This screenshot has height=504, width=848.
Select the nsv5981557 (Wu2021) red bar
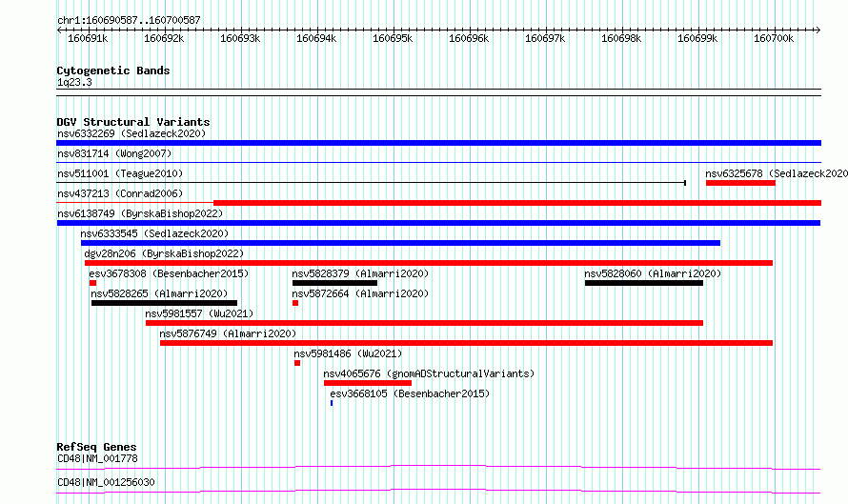[x=425, y=323]
